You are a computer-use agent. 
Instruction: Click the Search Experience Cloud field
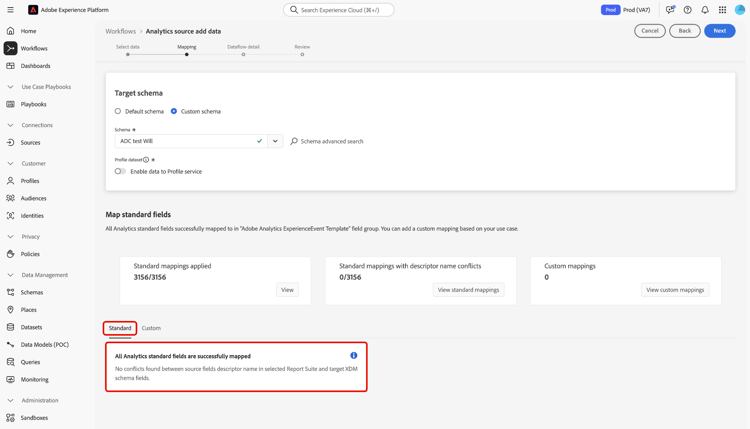(339, 10)
